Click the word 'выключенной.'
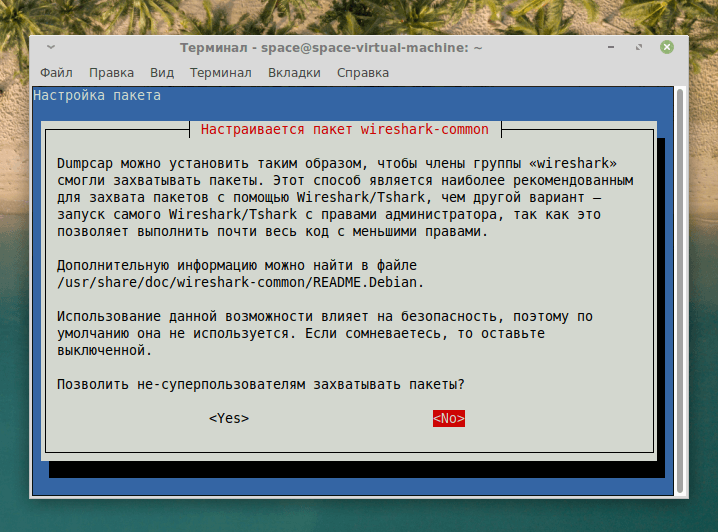 pyautogui.click(x=104, y=351)
